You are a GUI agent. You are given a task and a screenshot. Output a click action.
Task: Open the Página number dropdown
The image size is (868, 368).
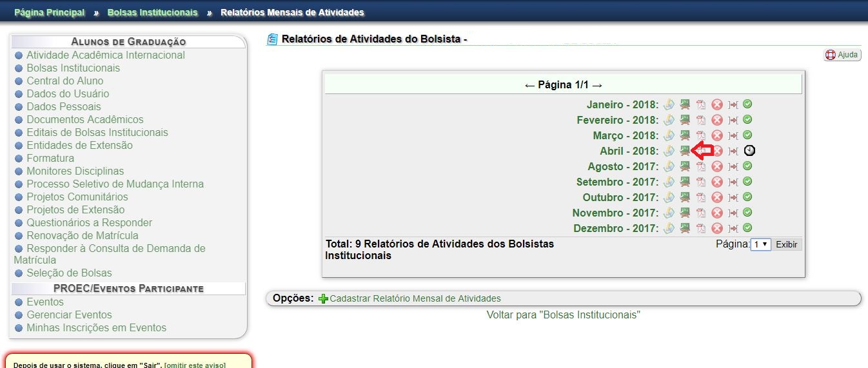761,245
